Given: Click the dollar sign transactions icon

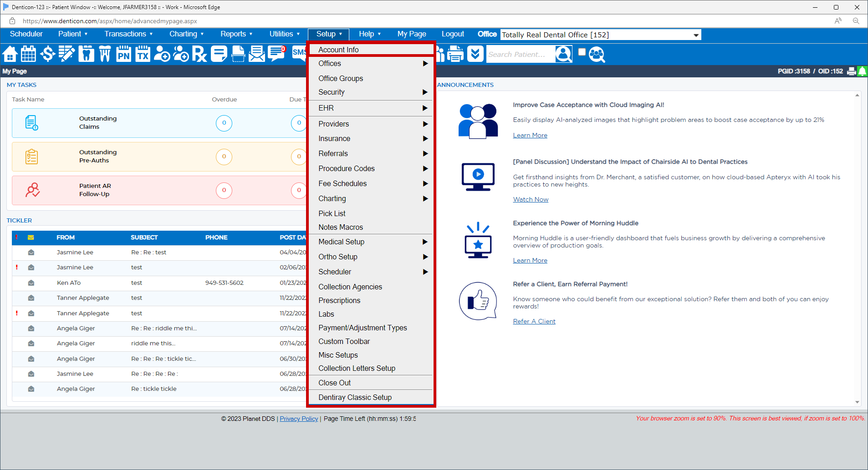Looking at the screenshot, I should [47, 54].
